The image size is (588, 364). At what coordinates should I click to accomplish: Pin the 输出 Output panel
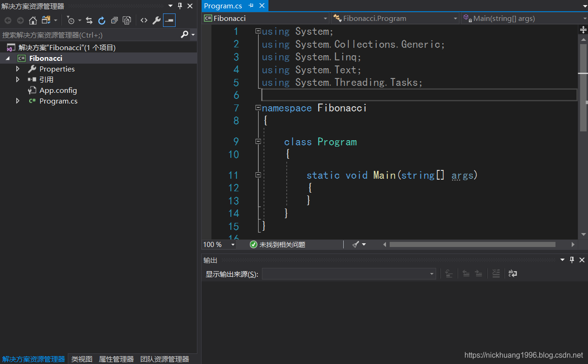pyautogui.click(x=572, y=260)
